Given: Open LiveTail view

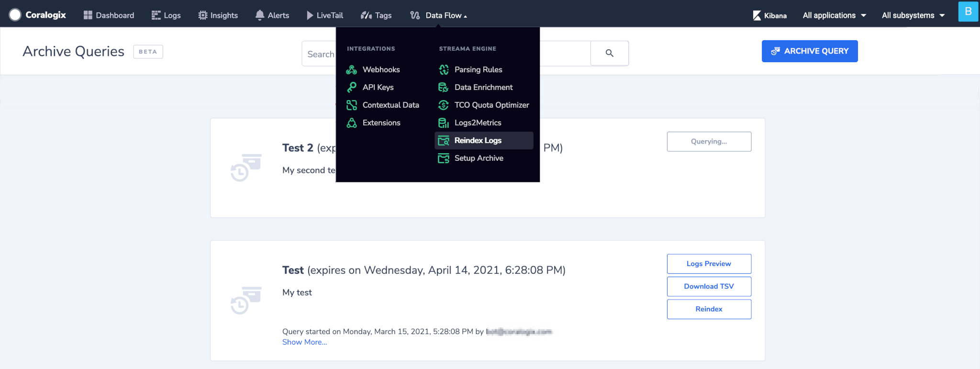Looking at the screenshot, I should (325, 15).
